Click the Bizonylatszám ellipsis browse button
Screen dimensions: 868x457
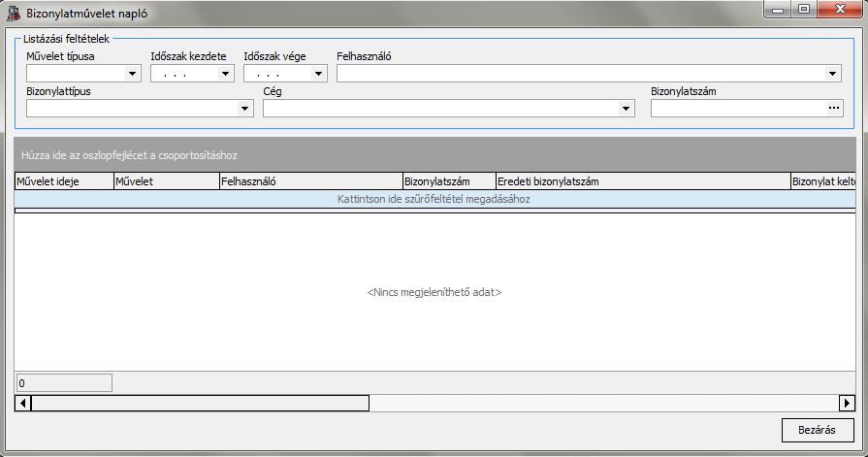(x=834, y=109)
